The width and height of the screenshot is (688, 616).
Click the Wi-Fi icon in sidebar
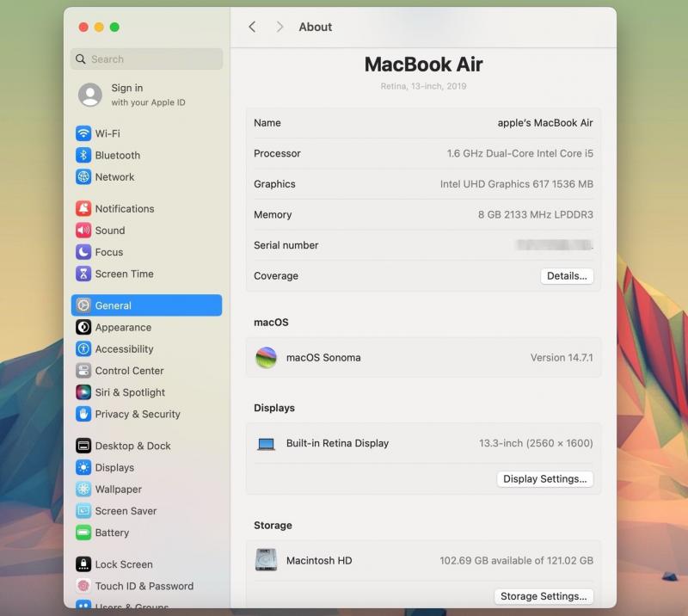(x=83, y=133)
